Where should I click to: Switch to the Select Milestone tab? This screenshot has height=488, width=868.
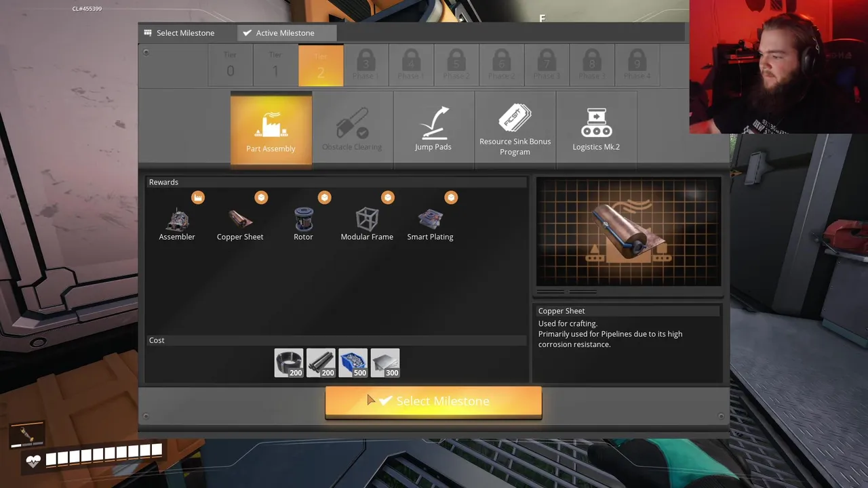[x=180, y=33]
